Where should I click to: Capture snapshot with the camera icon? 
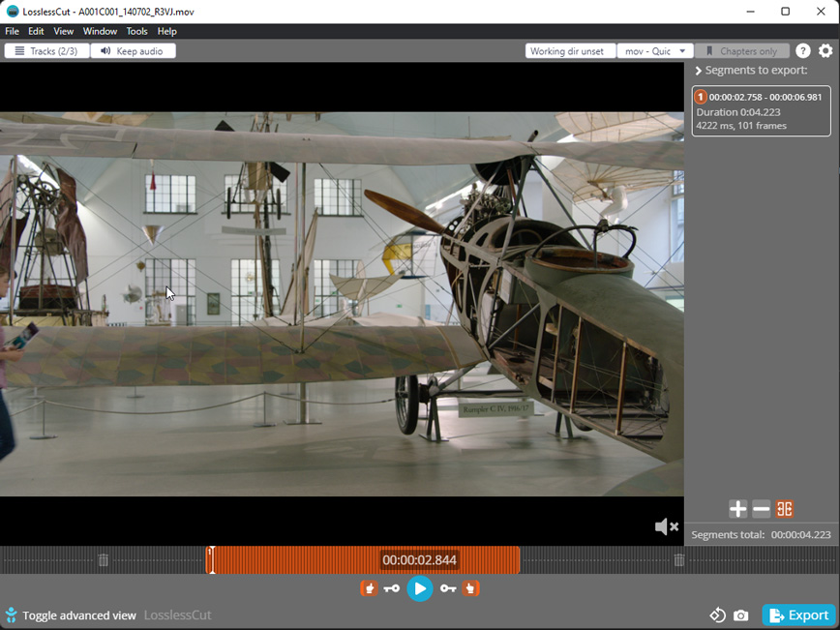pos(741,615)
